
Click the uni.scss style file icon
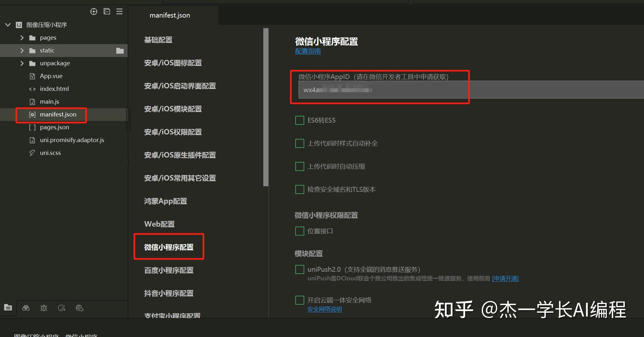point(32,153)
